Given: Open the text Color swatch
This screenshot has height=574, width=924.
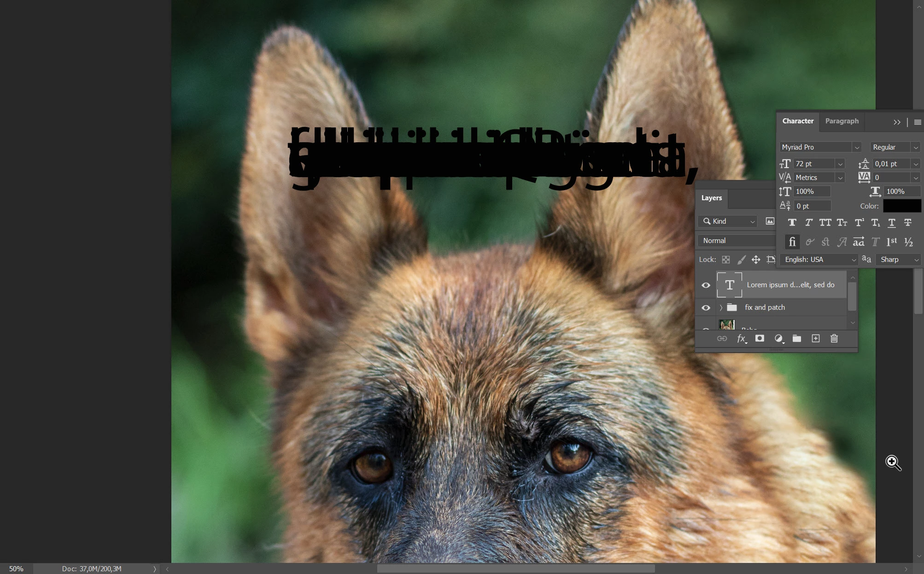Looking at the screenshot, I should [901, 206].
